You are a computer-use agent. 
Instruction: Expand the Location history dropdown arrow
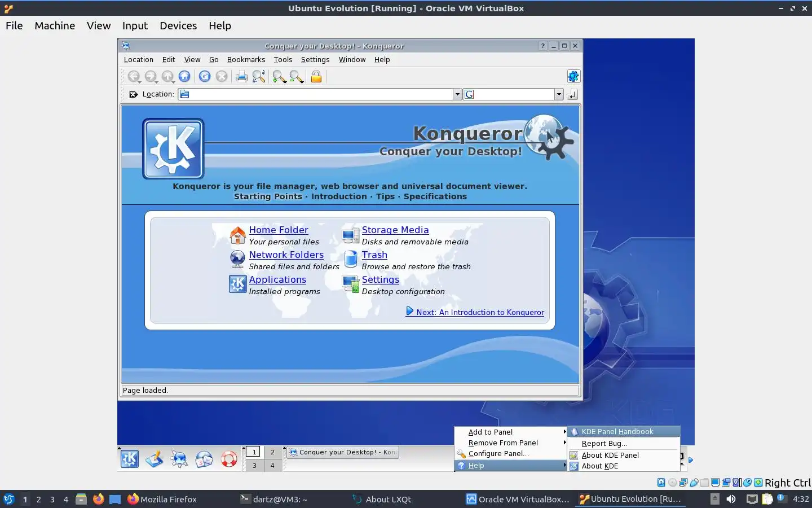(x=457, y=94)
